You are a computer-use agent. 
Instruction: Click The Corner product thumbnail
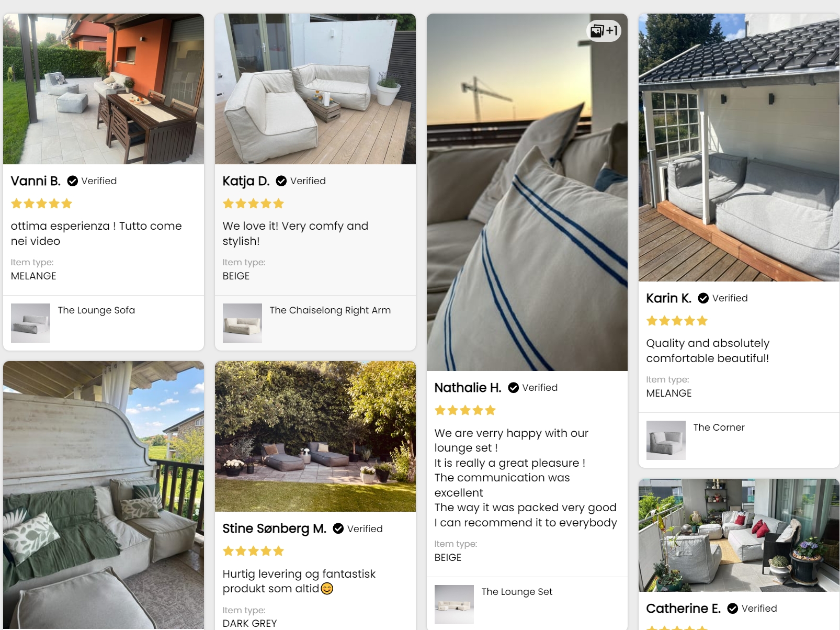(x=666, y=440)
